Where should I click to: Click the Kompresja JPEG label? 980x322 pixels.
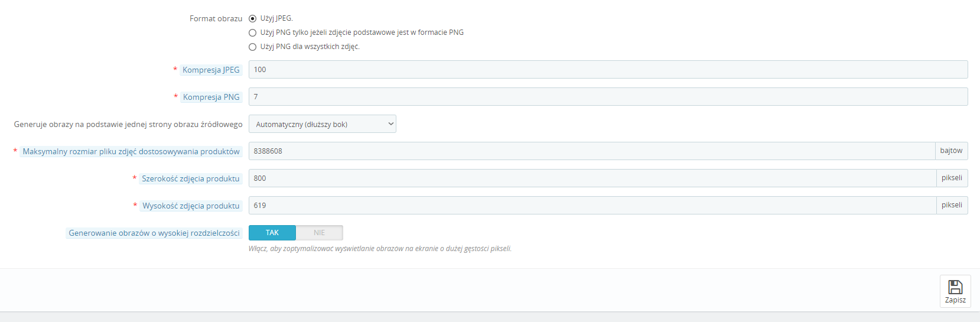(x=211, y=70)
